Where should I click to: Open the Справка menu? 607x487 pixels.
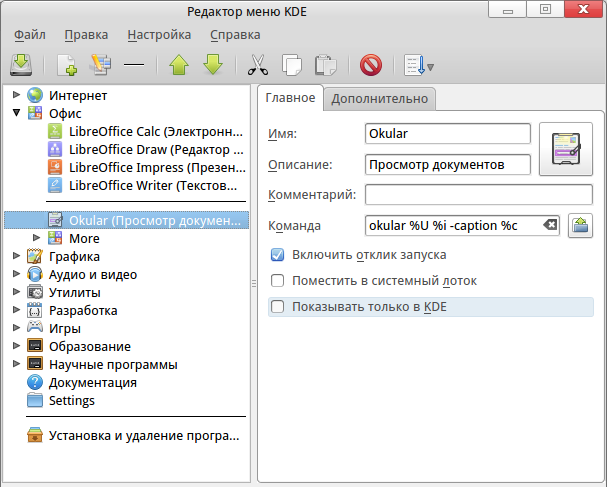click(235, 35)
